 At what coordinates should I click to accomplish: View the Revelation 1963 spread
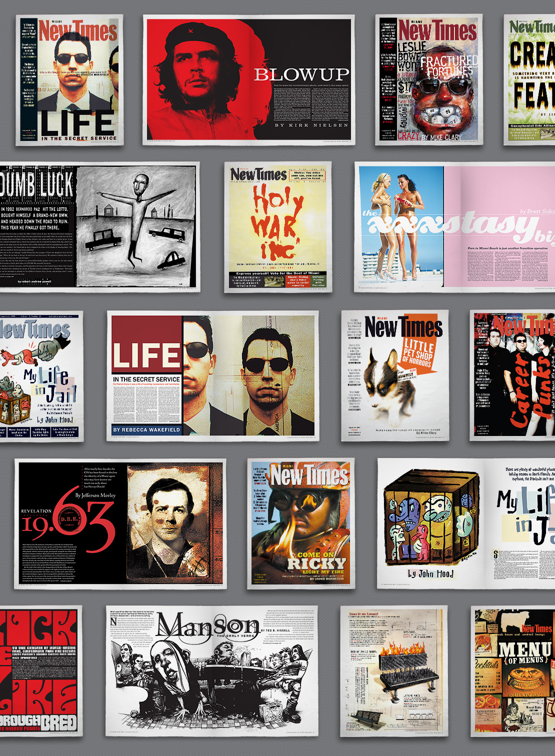[x=120, y=524]
